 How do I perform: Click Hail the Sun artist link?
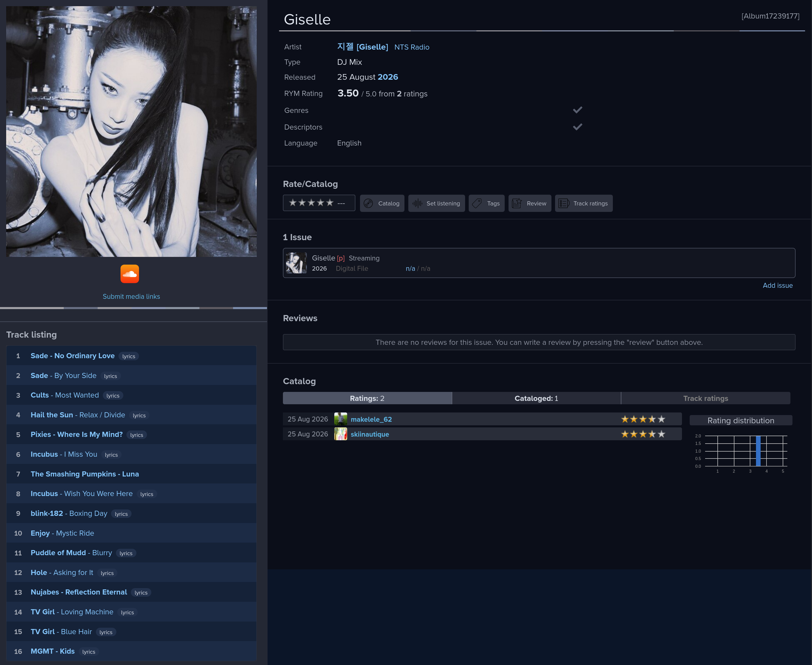[x=52, y=415]
